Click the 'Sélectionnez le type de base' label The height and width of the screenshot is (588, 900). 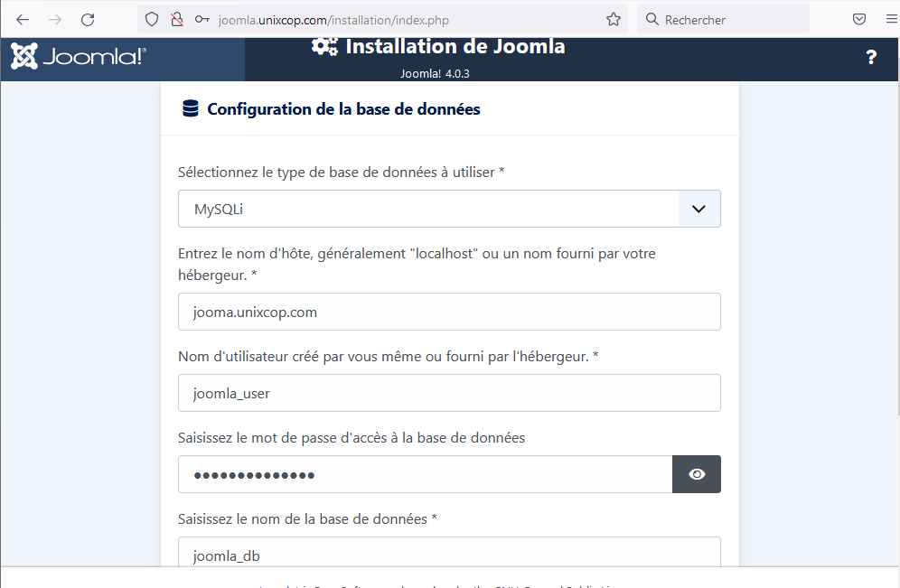341,173
